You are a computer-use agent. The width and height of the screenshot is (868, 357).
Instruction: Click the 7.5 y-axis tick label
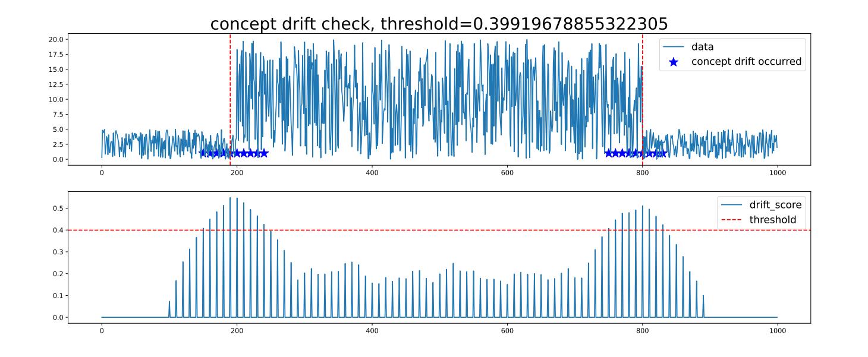click(59, 115)
